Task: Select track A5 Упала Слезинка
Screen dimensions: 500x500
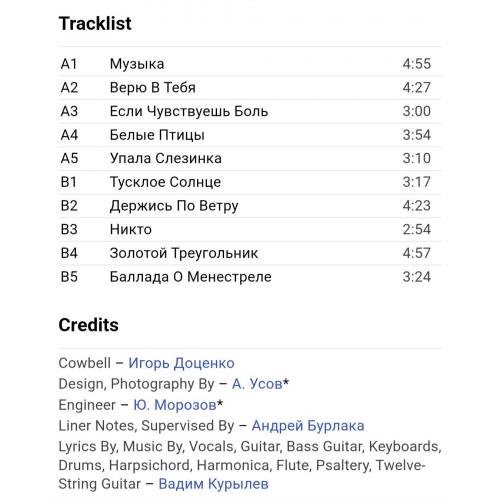Action: (250, 158)
